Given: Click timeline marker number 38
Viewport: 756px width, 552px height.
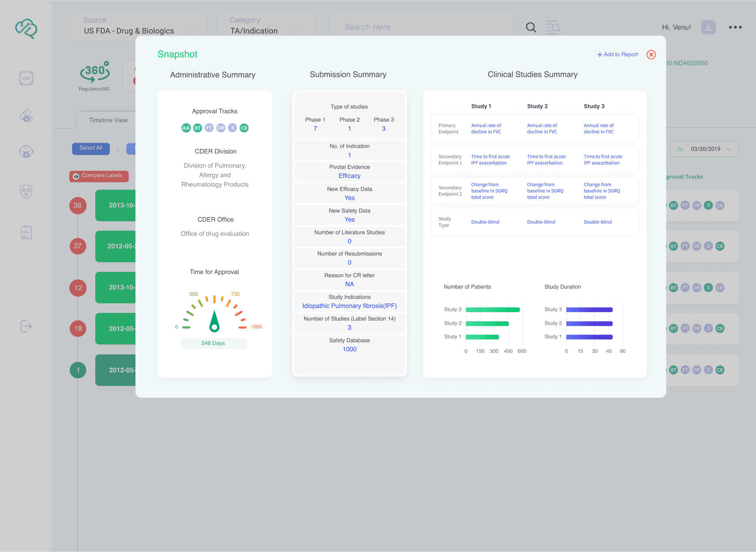Looking at the screenshot, I should pyautogui.click(x=78, y=205).
